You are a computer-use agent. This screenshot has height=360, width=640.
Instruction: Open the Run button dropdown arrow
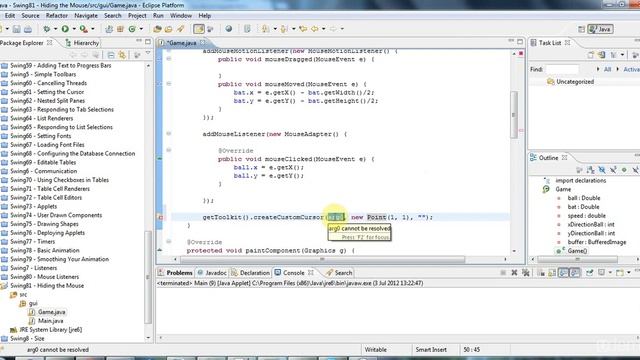(74, 29)
